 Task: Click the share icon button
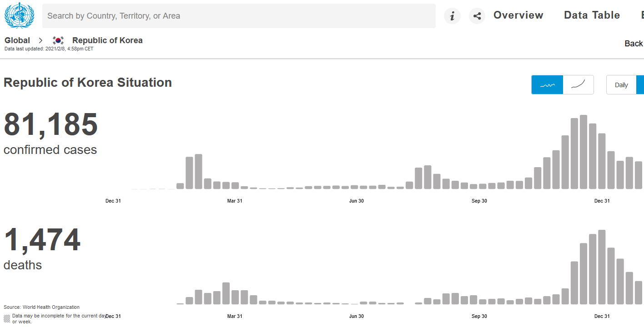tap(477, 16)
